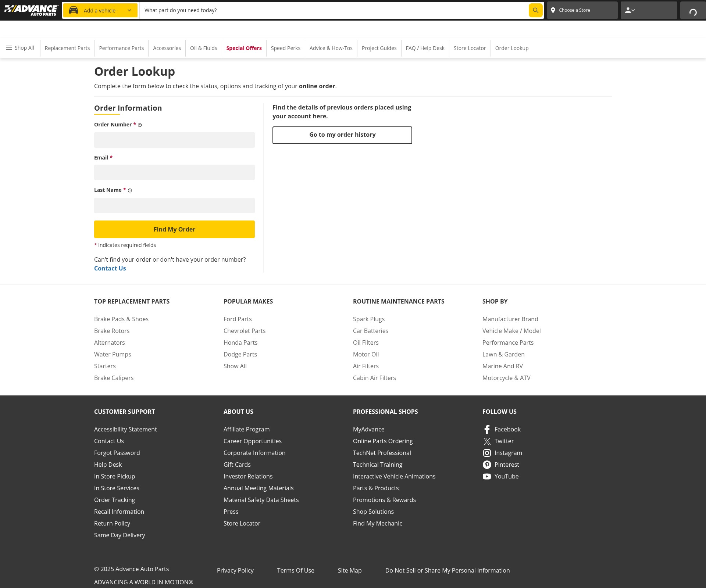The width and height of the screenshot is (706, 588).
Task: Open the Choose a Store selector
Action: pos(574,10)
